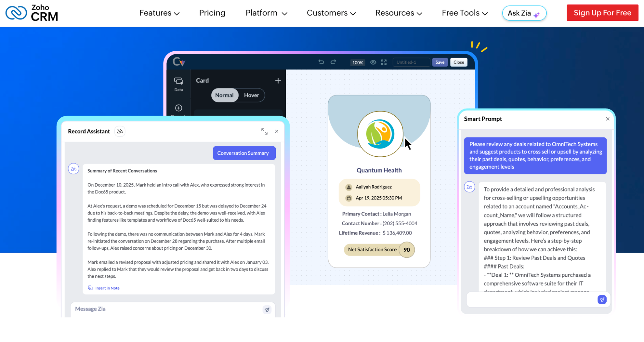Click the Message Zia input field
The width and height of the screenshot is (644, 342).
coord(173,309)
